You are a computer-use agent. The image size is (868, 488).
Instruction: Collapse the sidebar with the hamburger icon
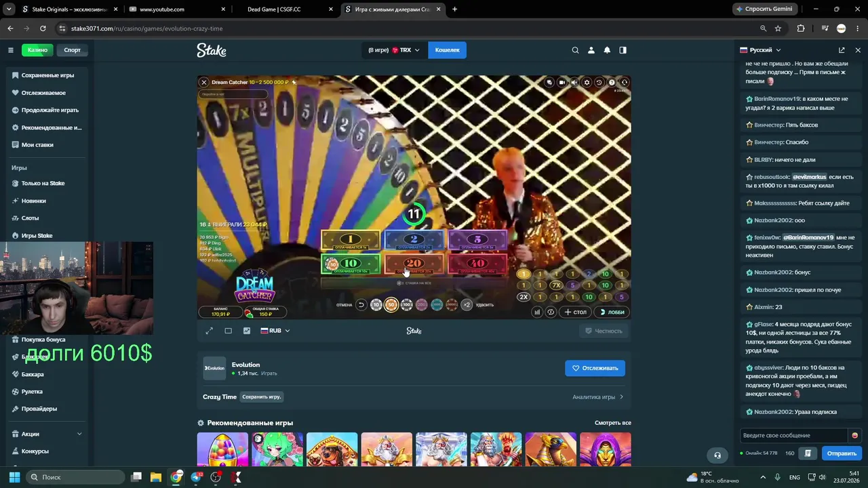(11, 50)
